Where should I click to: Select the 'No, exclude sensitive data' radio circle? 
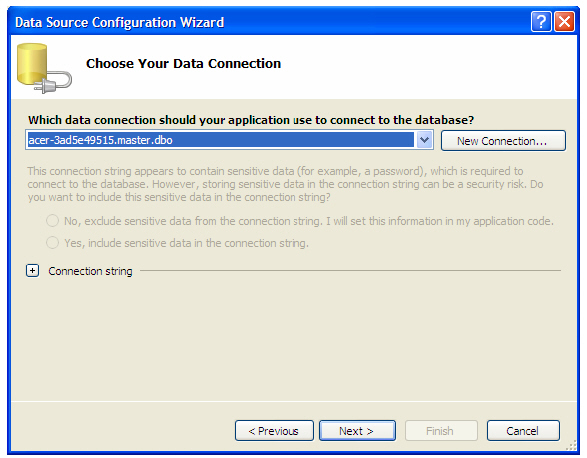(52, 221)
